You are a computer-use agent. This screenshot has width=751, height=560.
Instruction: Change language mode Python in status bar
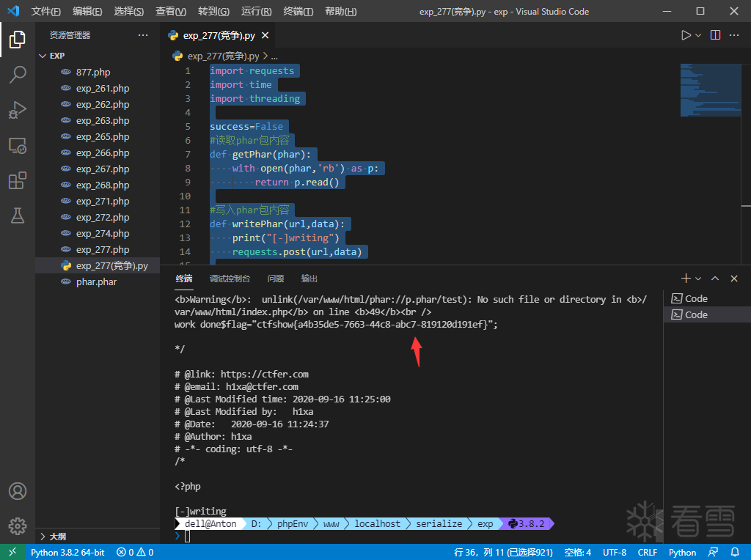tap(683, 553)
